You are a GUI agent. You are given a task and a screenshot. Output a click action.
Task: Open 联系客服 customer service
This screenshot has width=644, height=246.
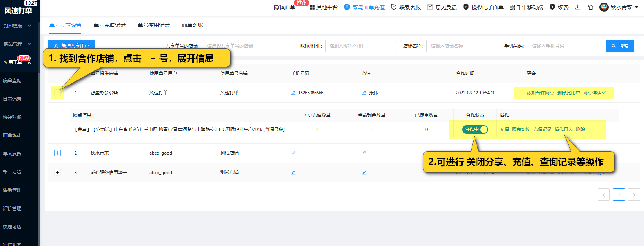point(406,7)
